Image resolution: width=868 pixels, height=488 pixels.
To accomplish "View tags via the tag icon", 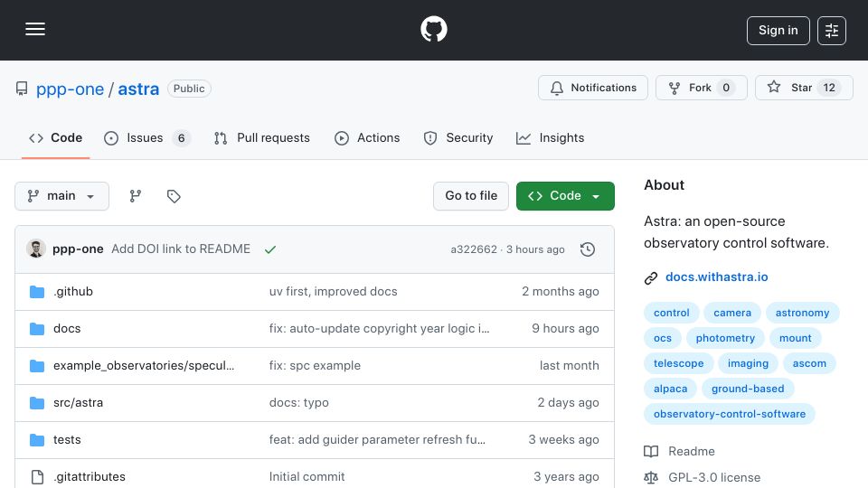I will coord(174,196).
